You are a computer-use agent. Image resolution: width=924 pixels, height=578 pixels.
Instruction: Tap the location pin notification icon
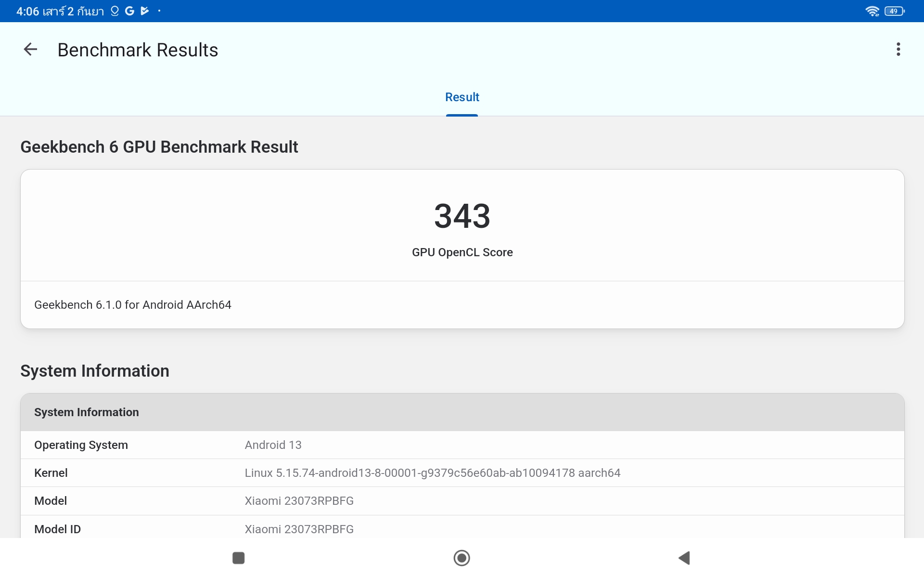(115, 11)
